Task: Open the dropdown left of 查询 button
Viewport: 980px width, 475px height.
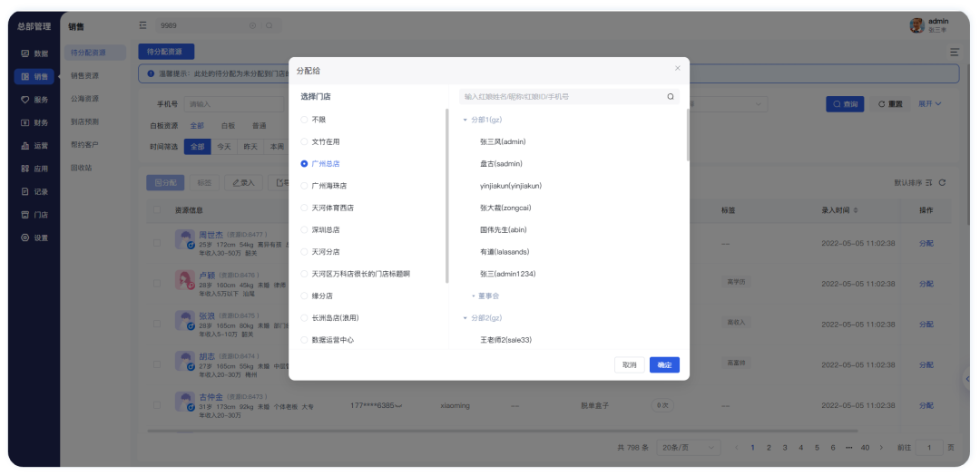Action: pyautogui.click(x=728, y=103)
